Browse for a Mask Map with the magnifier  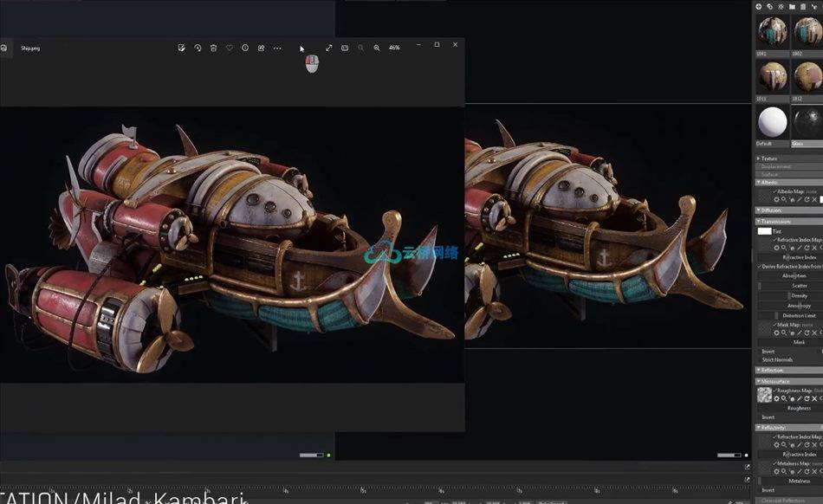pyautogui.click(x=784, y=333)
